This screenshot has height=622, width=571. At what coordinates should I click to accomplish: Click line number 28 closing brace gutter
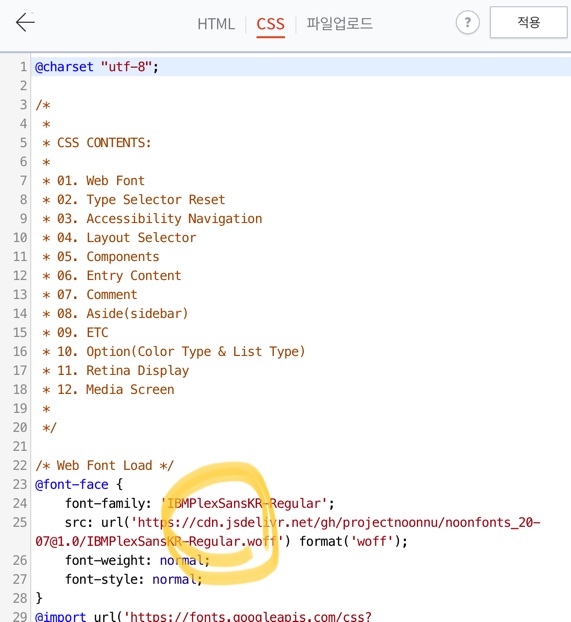[x=20, y=598]
